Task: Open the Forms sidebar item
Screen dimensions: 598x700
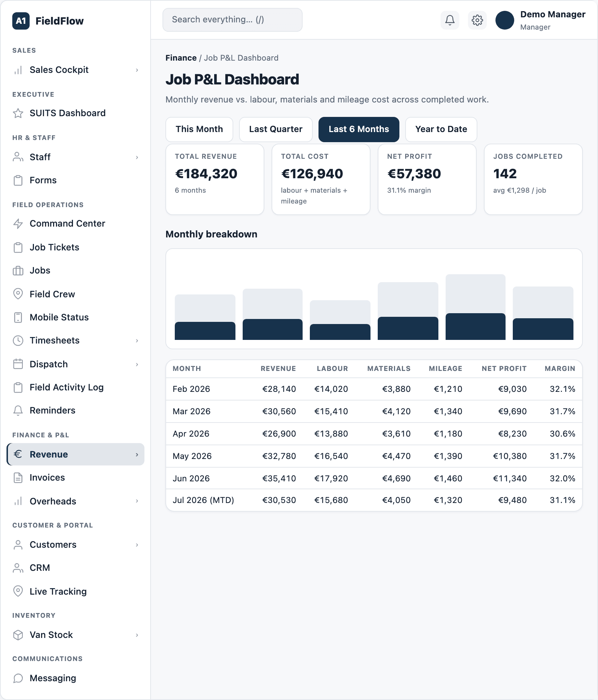Action: click(x=75, y=180)
